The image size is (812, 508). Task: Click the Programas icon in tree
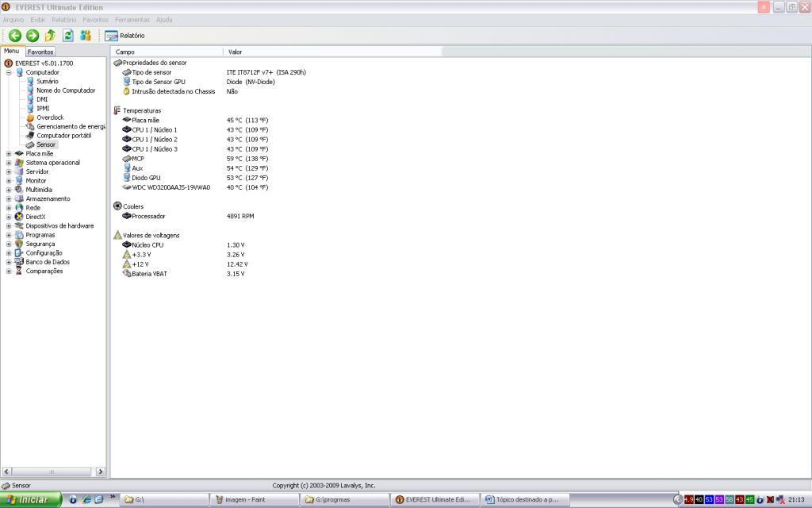(19, 235)
